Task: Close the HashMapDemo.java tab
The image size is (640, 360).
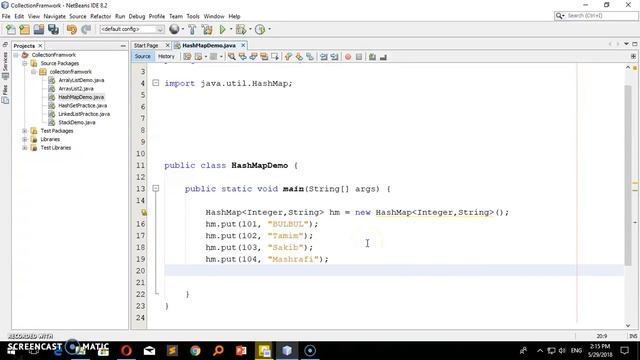Action: pos(243,45)
